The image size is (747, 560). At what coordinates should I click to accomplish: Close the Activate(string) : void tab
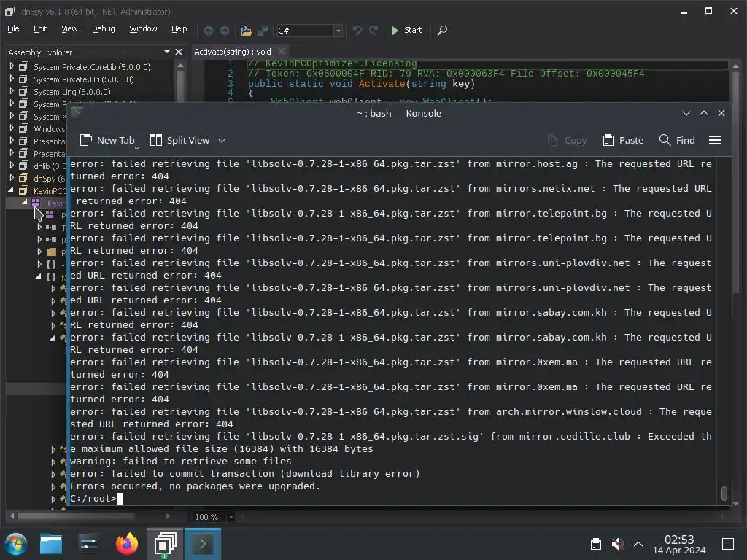282,51
